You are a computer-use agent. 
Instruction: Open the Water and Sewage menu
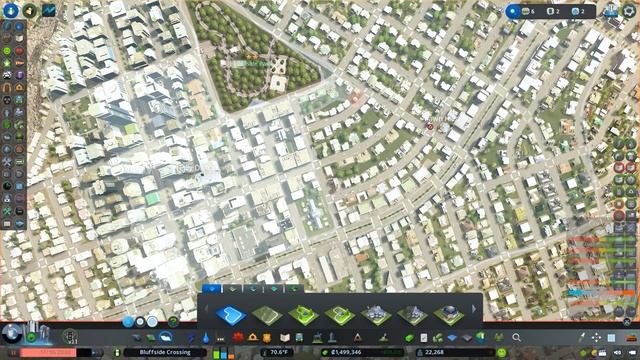click(x=206, y=338)
